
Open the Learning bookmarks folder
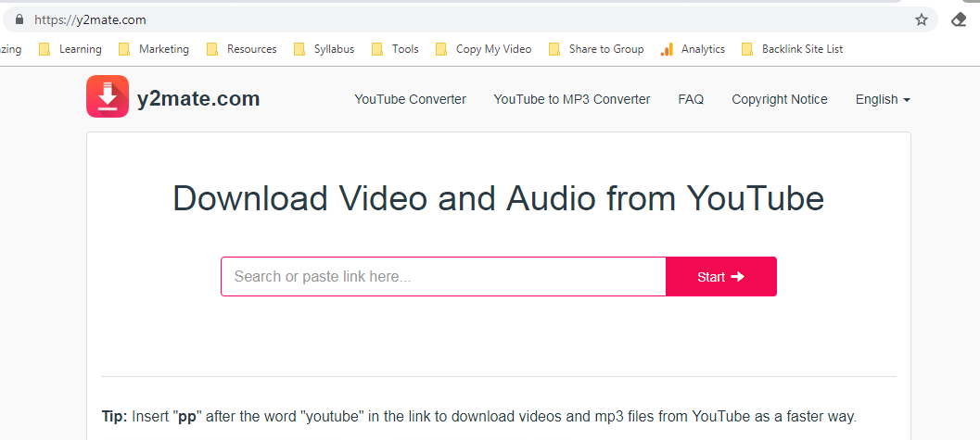(70, 49)
